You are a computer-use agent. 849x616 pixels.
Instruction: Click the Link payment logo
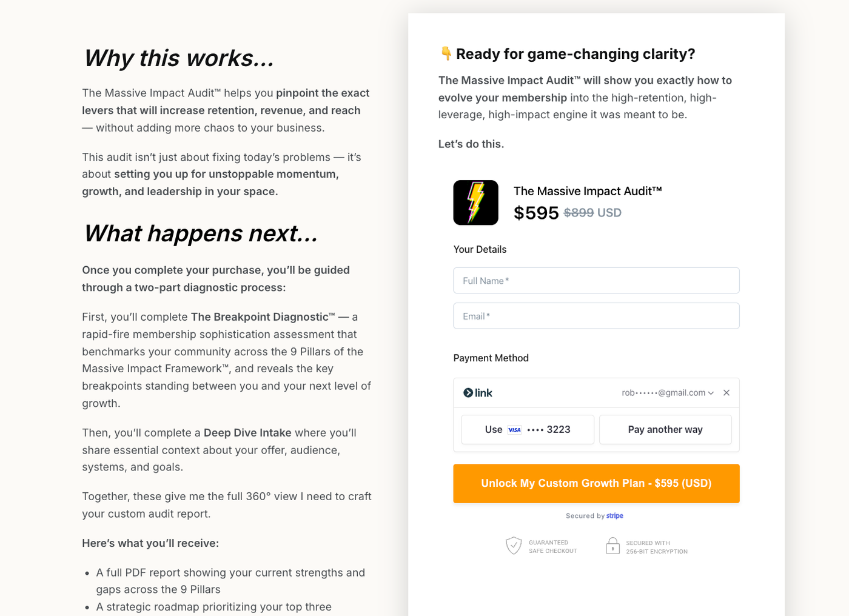tap(478, 392)
